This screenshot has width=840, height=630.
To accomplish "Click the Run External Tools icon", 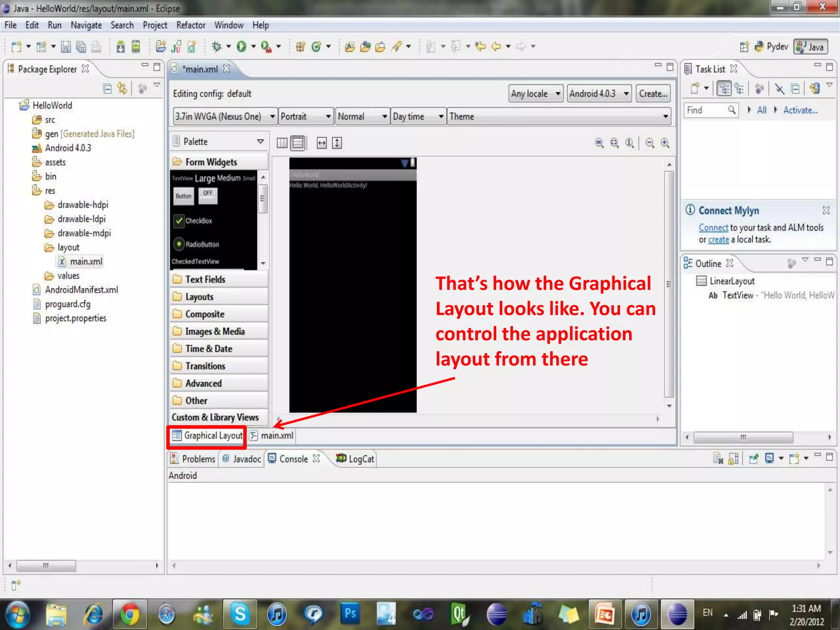I will pyautogui.click(x=266, y=47).
